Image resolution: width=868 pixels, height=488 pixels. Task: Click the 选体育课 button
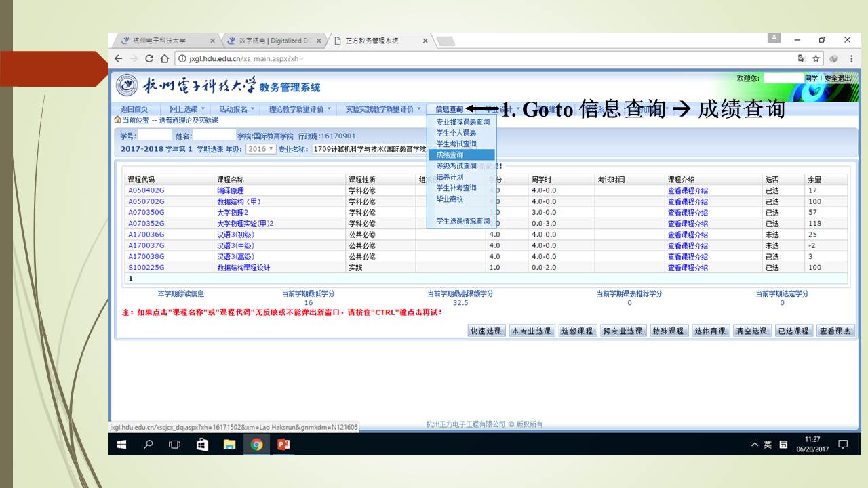click(710, 331)
